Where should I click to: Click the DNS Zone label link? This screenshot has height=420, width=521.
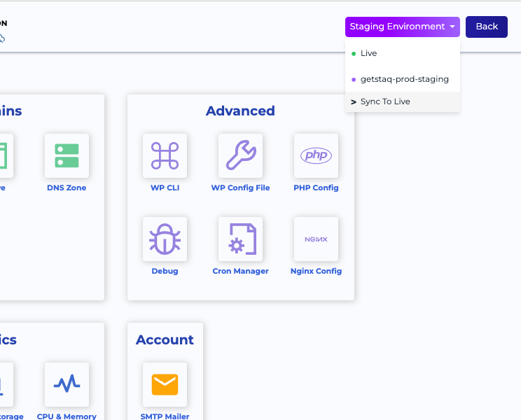click(67, 188)
